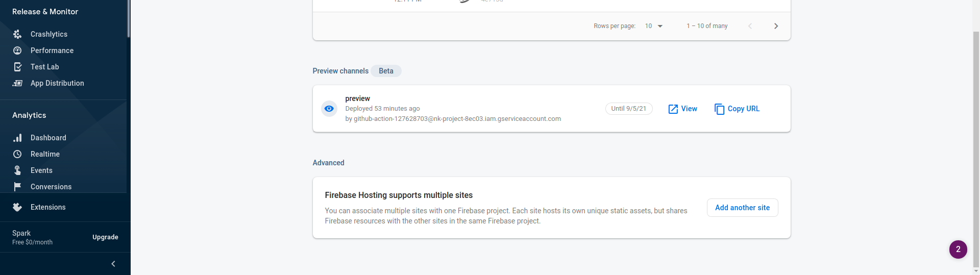
Task: Open the purple notification badge
Action: tap(958, 249)
